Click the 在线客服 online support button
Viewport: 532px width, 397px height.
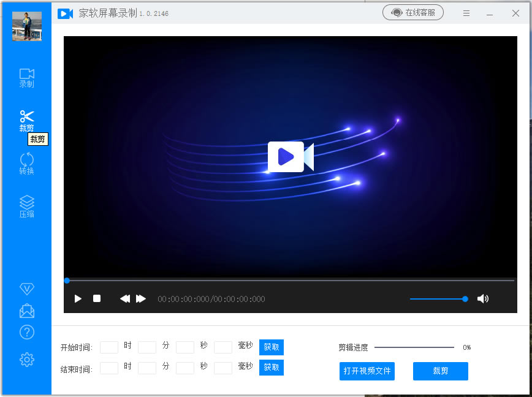tap(413, 12)
